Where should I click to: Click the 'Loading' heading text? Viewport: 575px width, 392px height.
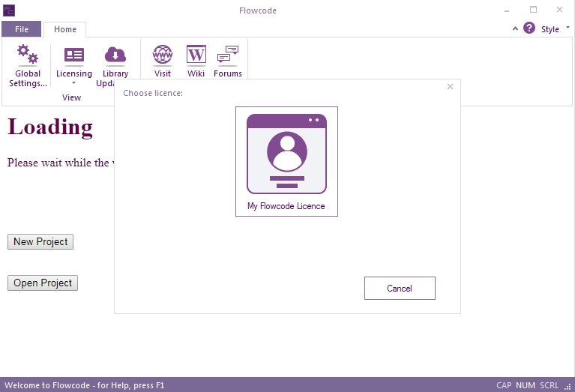click(50, 127)
